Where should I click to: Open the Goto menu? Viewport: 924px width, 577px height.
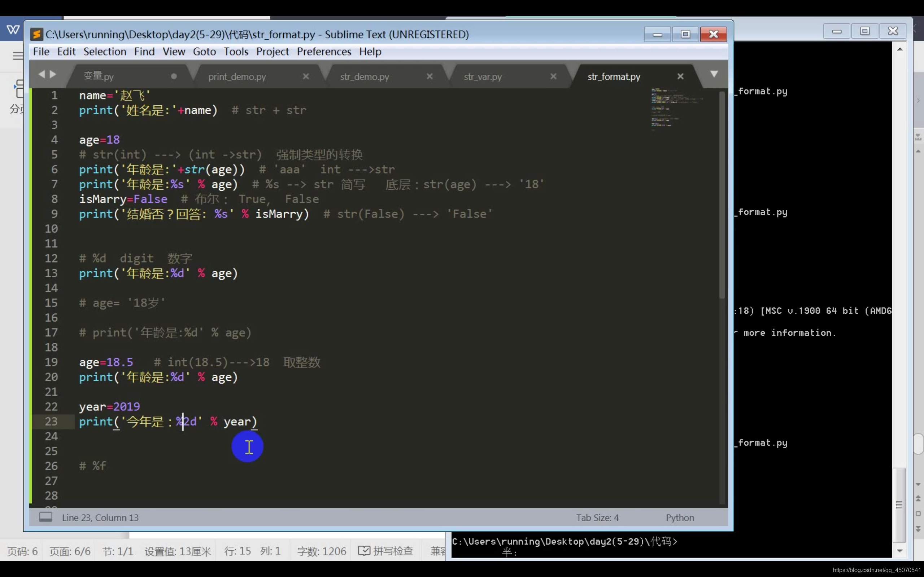point(204,52)
